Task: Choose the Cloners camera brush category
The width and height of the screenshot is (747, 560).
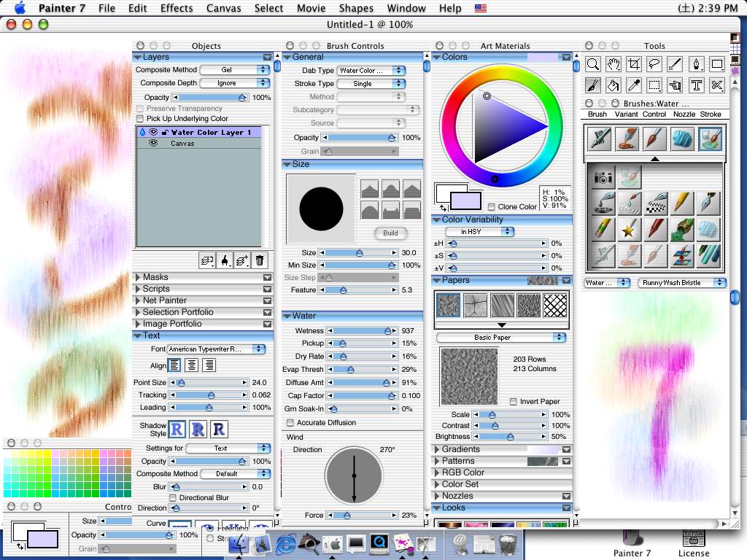Action: pyautogui.click(x=603, y=178)
